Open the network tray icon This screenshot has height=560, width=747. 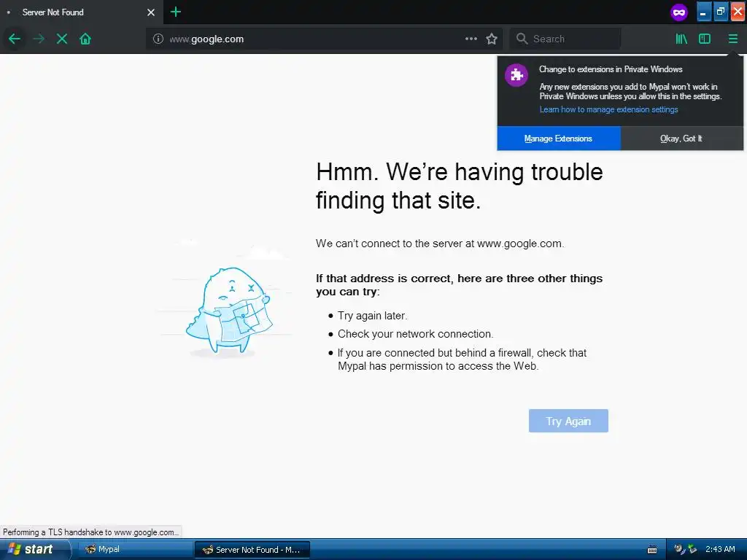692,549
